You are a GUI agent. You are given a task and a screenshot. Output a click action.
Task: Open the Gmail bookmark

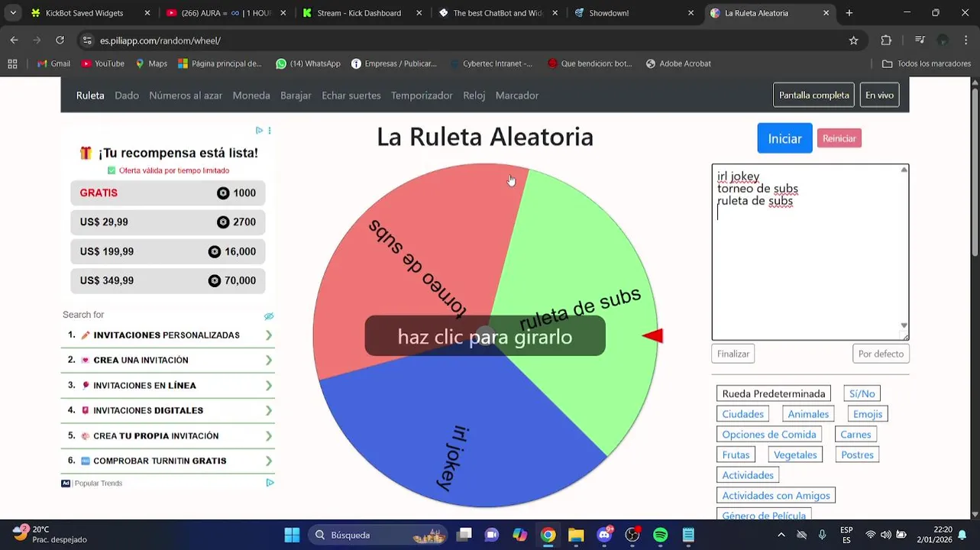[x=53, y=63]
